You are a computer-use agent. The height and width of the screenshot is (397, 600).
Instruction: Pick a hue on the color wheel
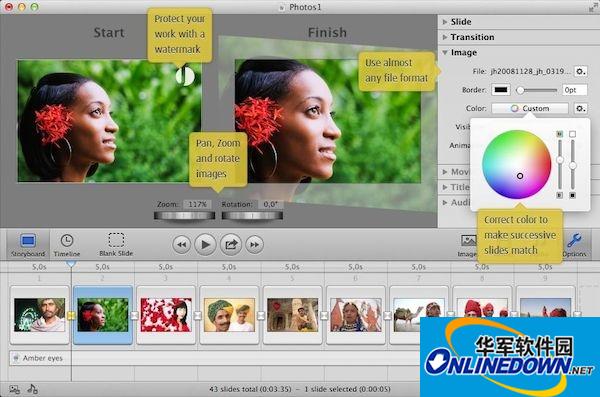coord(517,165)
